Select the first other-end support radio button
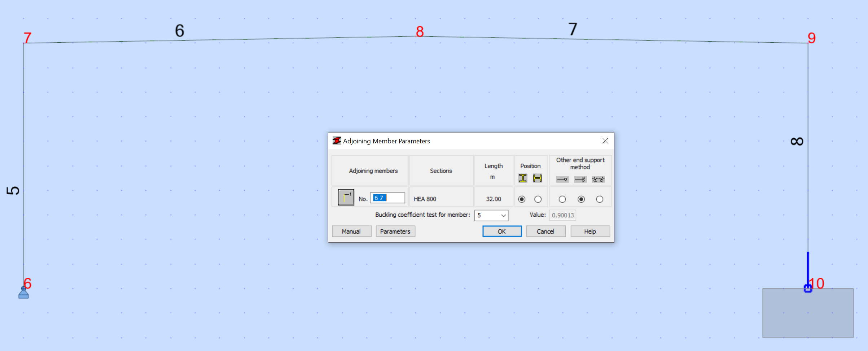Screen dimensions: 868x351 (562, 199)
